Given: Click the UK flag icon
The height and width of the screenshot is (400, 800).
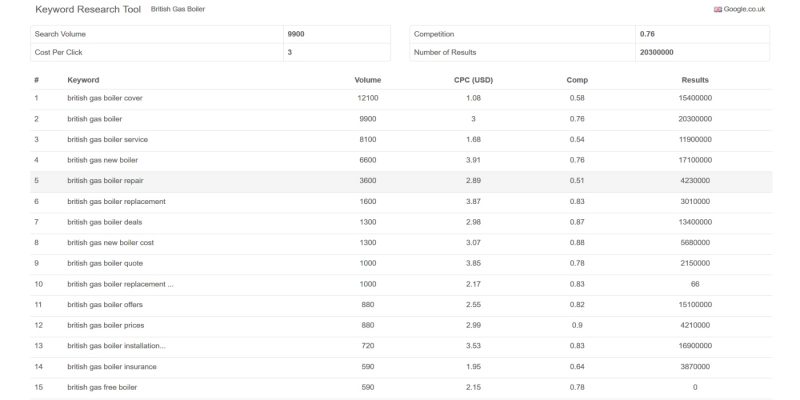Looking at the screenshot, I should tap(717, 9).
